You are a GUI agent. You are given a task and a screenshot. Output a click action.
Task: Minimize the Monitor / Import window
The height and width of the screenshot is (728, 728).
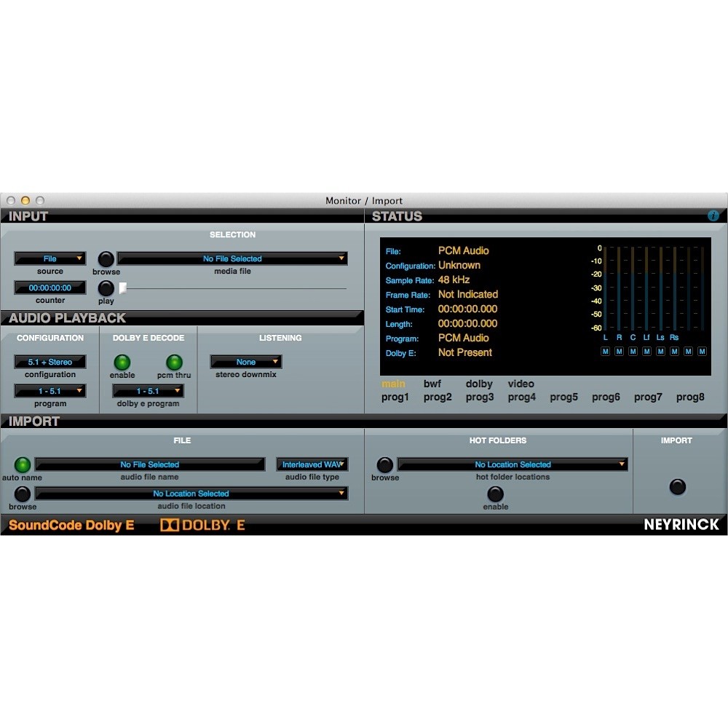25,201
